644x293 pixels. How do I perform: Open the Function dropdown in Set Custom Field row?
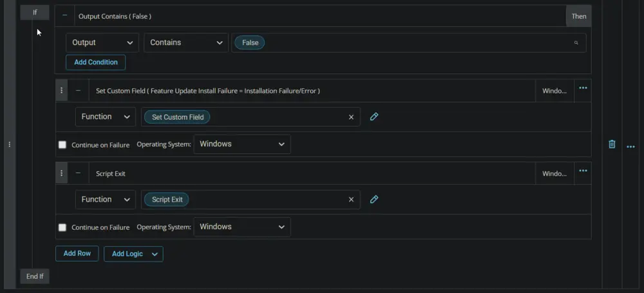point(106,117)
